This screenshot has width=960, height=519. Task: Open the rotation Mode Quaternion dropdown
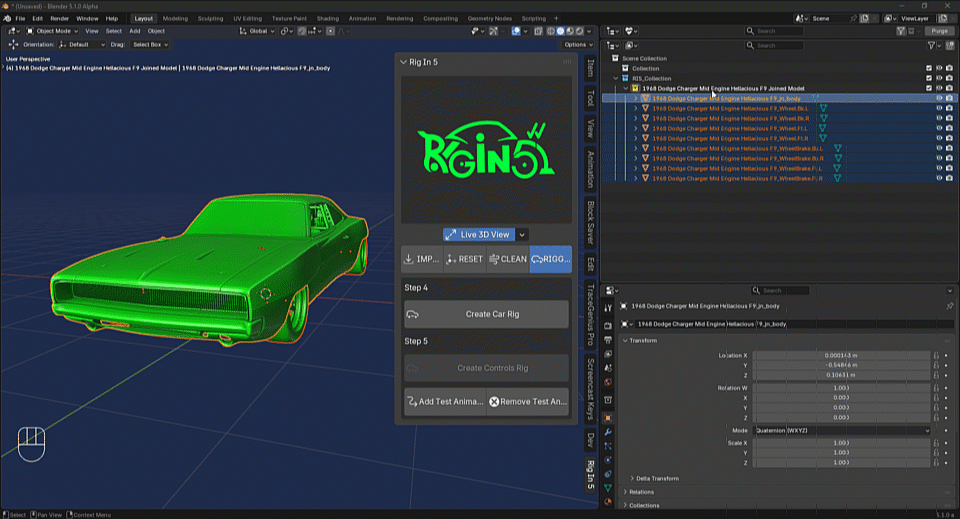[x=842, y=430]
